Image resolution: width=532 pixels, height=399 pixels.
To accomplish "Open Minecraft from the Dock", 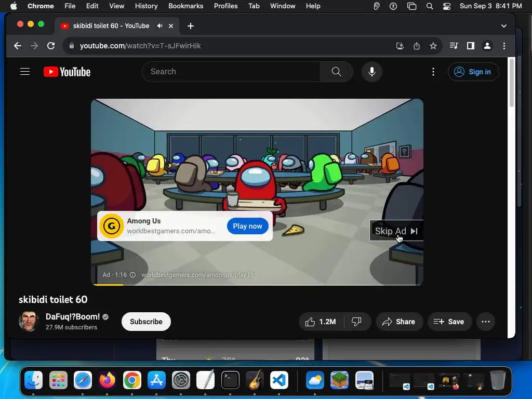I will click(x=339, y=380).
